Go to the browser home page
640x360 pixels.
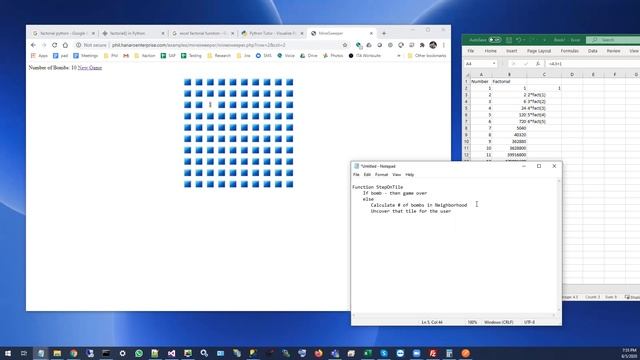coord(65,45)
